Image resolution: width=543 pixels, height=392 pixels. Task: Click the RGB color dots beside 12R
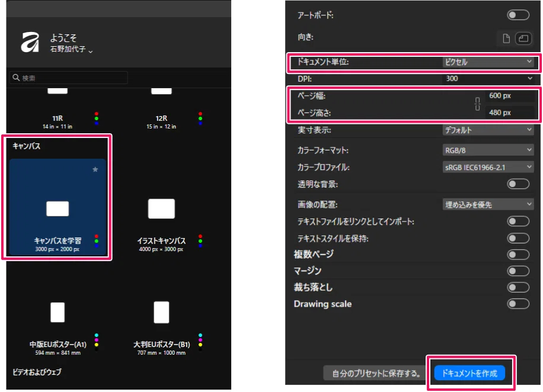click(x=200, y=118)
